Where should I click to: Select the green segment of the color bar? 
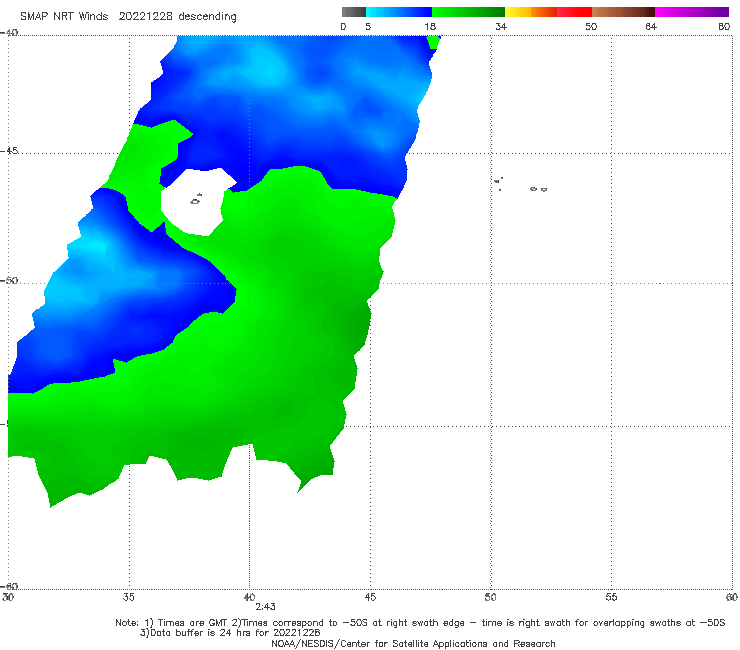(468, 12)
